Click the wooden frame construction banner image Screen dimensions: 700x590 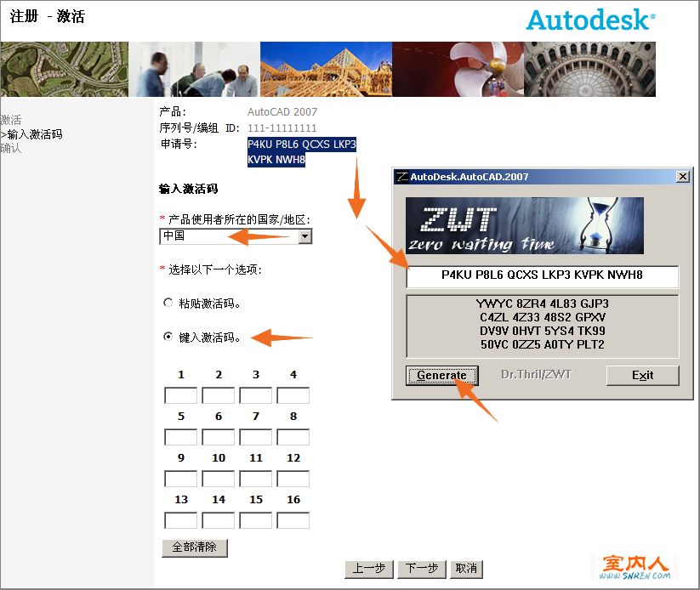(x=326, y=69)
